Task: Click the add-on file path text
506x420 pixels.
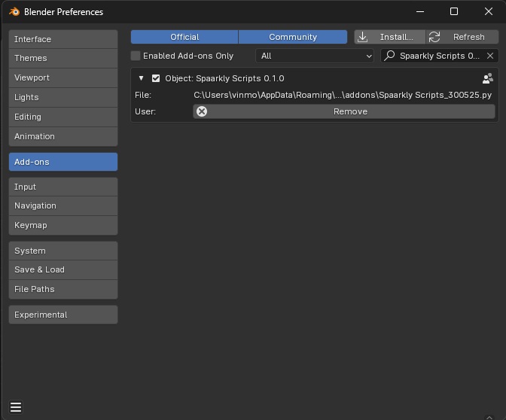Action: [343, 95]
